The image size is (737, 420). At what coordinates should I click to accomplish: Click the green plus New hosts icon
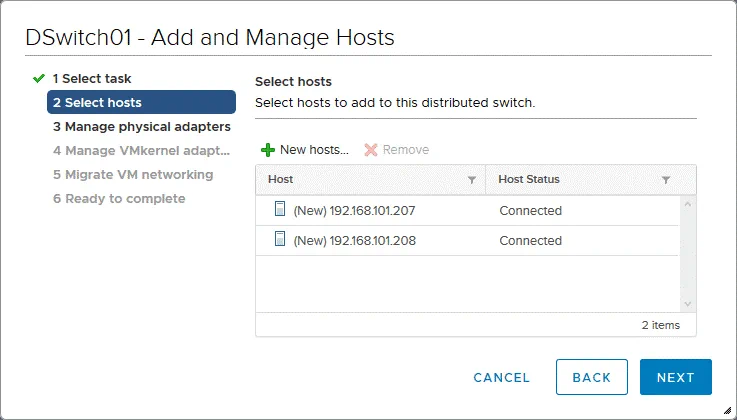click(x=267, y=150)
